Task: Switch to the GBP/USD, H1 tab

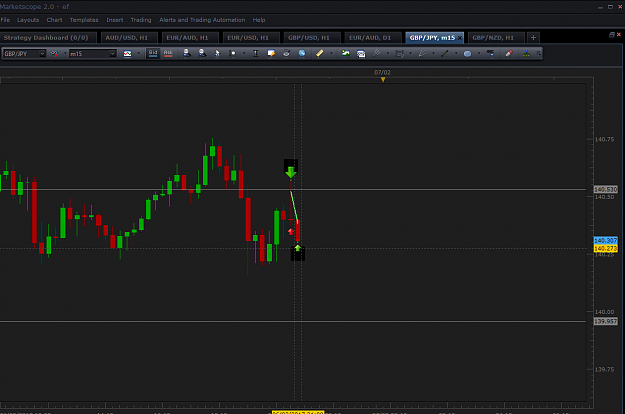Action: coord(312,37)
